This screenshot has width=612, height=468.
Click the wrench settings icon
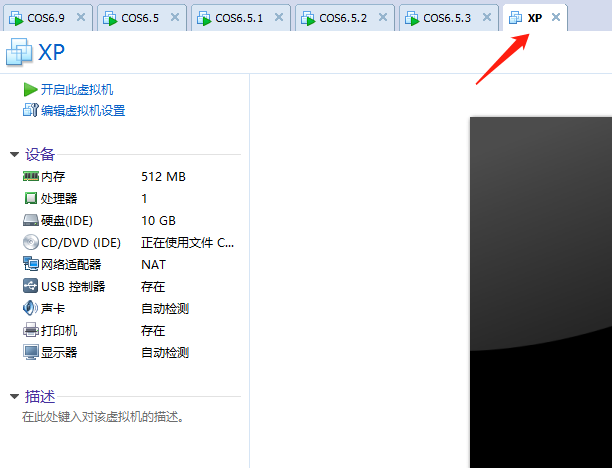click(30, 110)
